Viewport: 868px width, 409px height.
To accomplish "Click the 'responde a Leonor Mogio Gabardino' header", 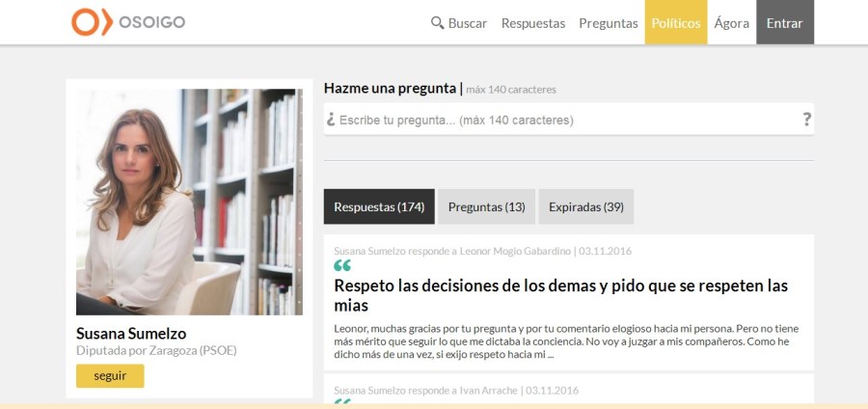I will tap(482, 251).
